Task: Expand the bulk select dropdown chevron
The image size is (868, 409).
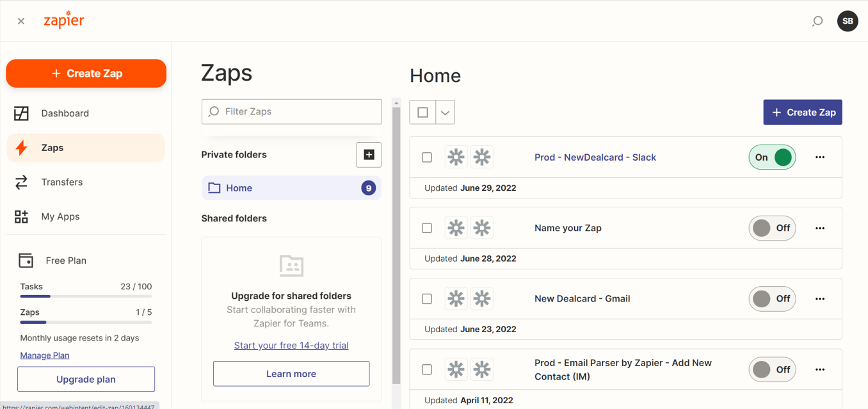Action: [445, 113]
